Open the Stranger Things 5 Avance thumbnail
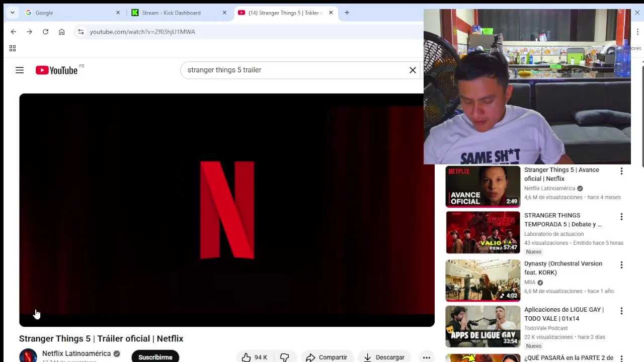 click(x=483, y=187)
